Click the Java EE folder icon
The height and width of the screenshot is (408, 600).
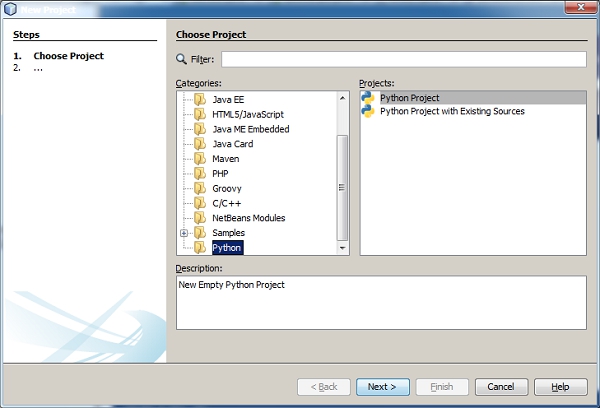click(x=200, y=100)
